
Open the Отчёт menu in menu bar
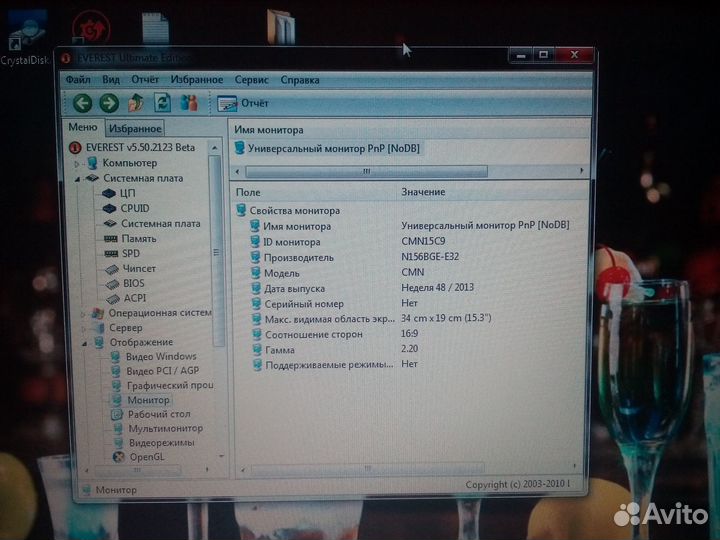tap(145, 80)
